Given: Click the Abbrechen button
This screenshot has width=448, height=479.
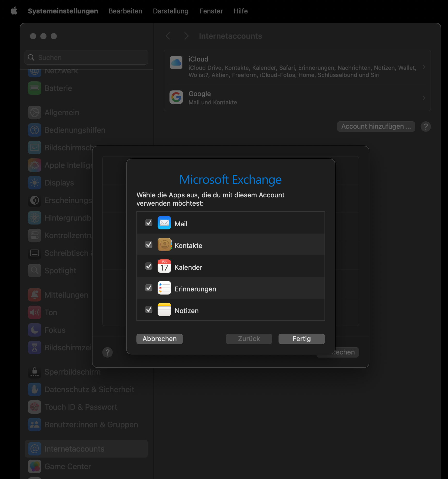Looking at the screenshot, I should (159, 339).
